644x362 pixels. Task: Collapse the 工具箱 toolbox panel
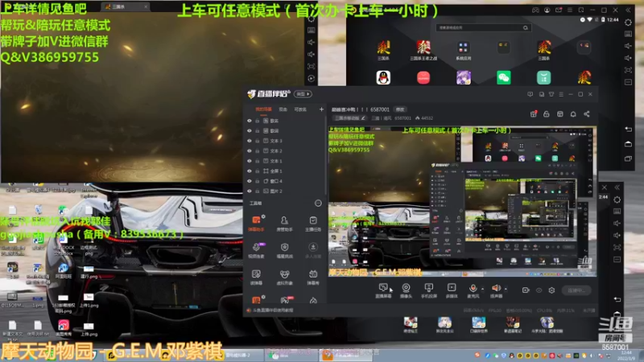[x=318, y=204]
